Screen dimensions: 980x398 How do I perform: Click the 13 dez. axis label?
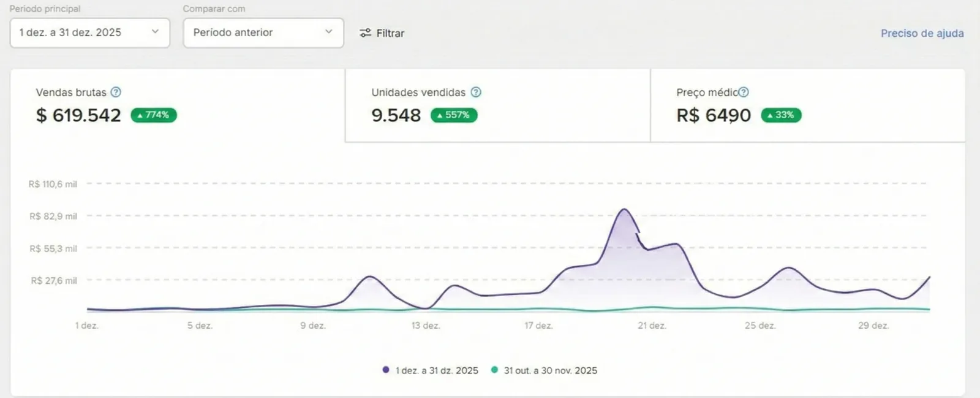pos(426,326)
